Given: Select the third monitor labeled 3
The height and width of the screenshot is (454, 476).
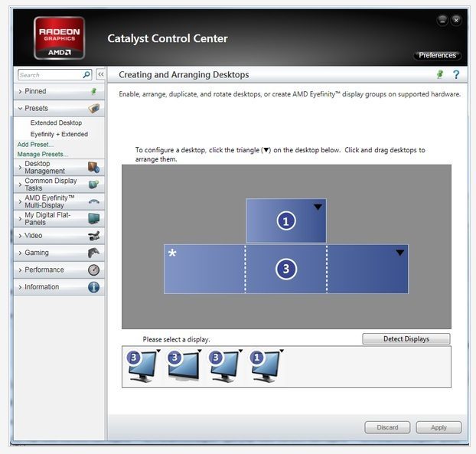Looking at the screenshot, I should coord(224,366).
